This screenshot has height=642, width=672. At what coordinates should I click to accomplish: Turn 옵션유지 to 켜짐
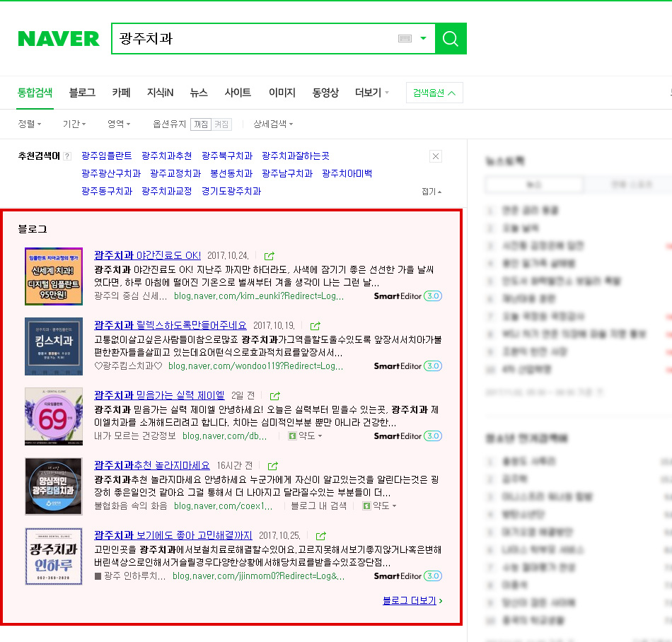pyautogui.click(x=220, y=123)
